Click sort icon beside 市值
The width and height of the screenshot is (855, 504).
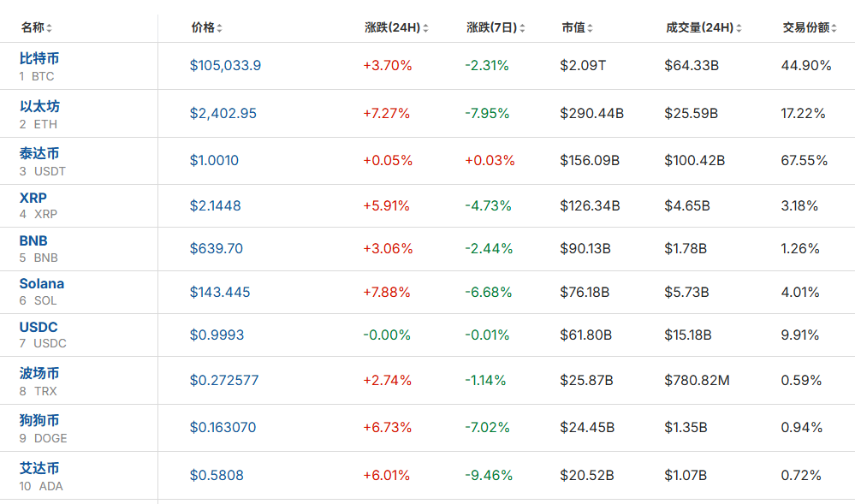(590, 28)
